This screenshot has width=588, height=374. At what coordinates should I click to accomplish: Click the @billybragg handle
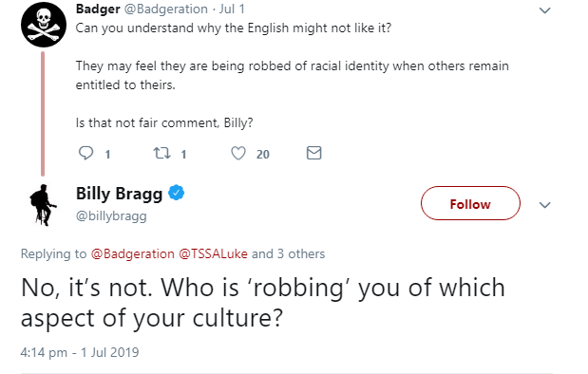pos(111,215)
